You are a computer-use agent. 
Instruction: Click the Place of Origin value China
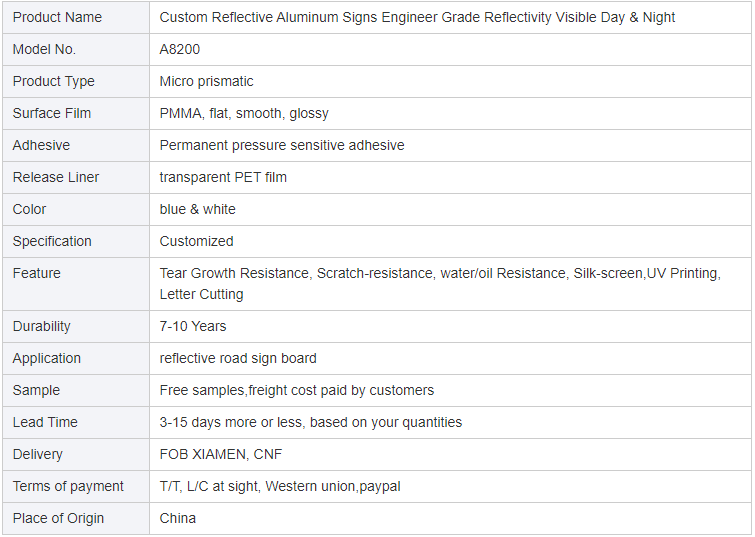tap(178, 518)
